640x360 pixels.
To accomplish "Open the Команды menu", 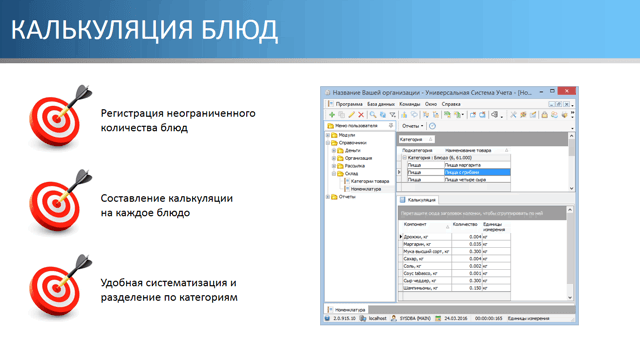I will tap(409, 104).
